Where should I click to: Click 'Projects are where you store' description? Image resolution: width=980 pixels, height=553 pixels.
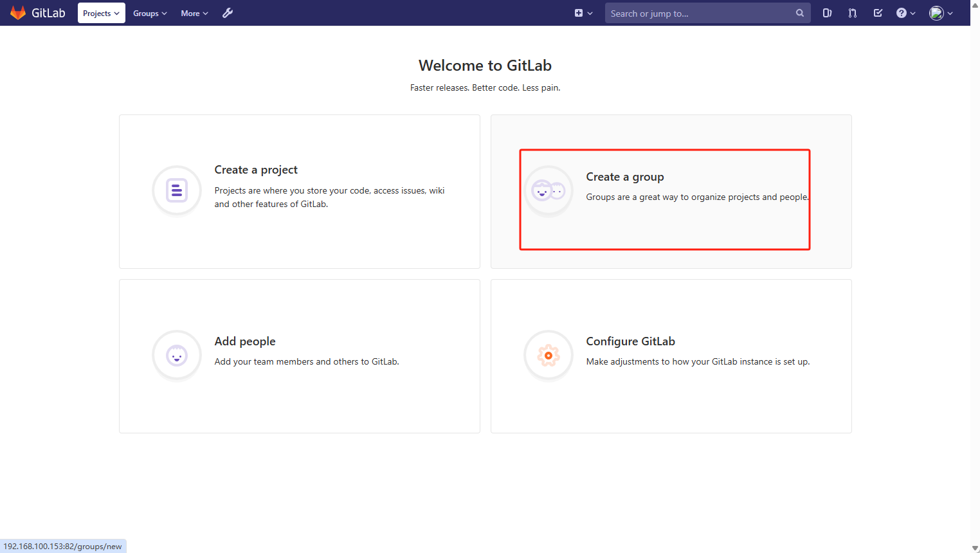tap(329, 197)
